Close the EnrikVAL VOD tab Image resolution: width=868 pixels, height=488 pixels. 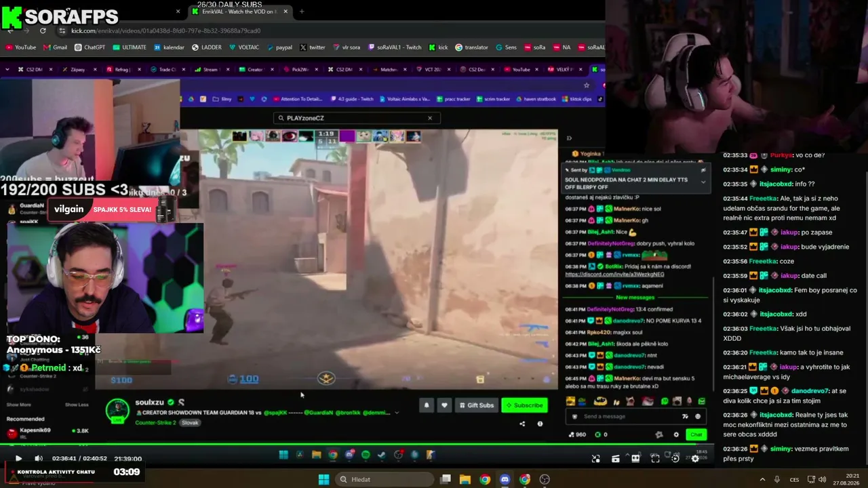(x=285, y=12)
